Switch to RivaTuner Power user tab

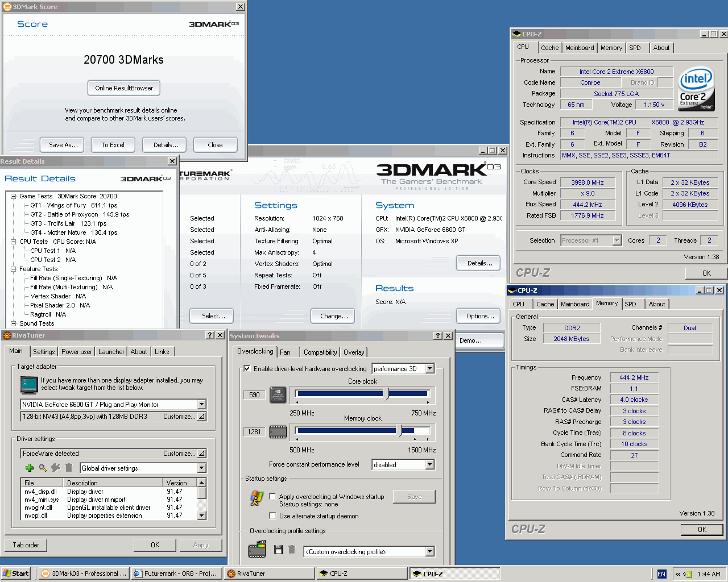[76, 352]
